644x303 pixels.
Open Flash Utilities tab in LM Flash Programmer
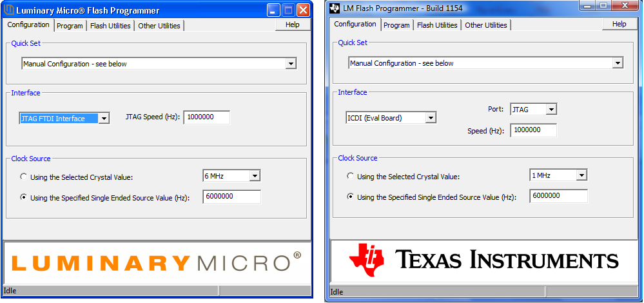point(437,25)
